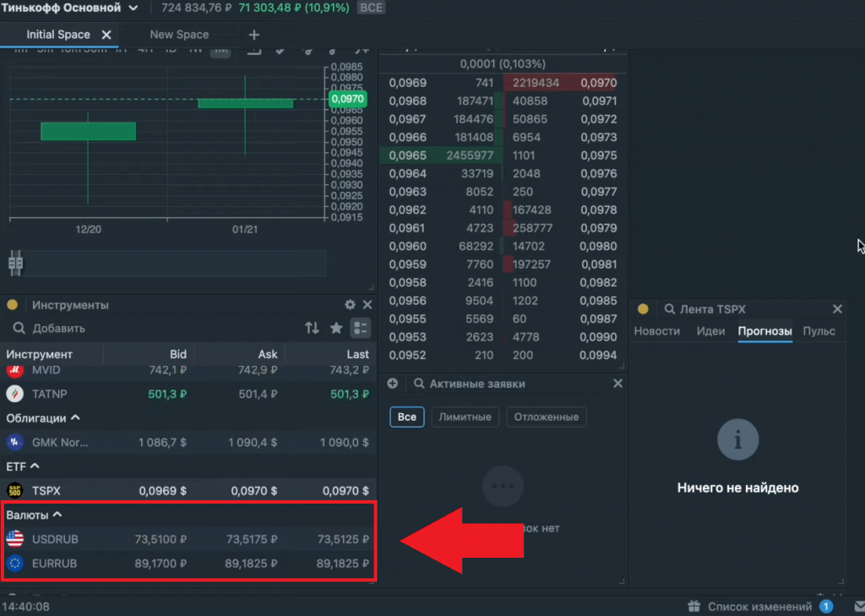This screenshot has width=865, height=616.
Task: Click the USDRUB bid price 73,5100 ₽
Action: [x=160, y=539]
